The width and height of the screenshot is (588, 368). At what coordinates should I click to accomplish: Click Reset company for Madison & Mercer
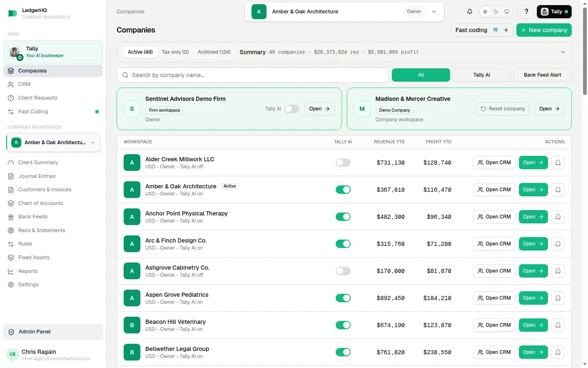coord(503,109)
